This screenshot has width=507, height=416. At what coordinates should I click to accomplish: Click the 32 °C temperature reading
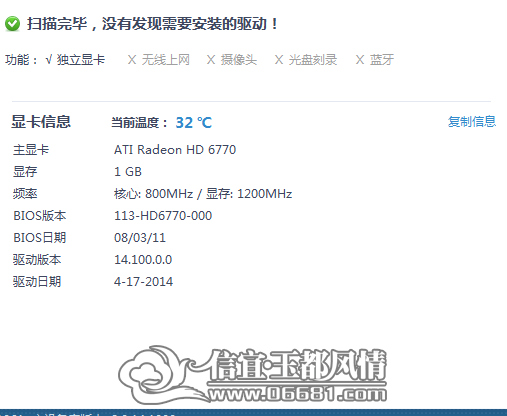coord(194,123)
